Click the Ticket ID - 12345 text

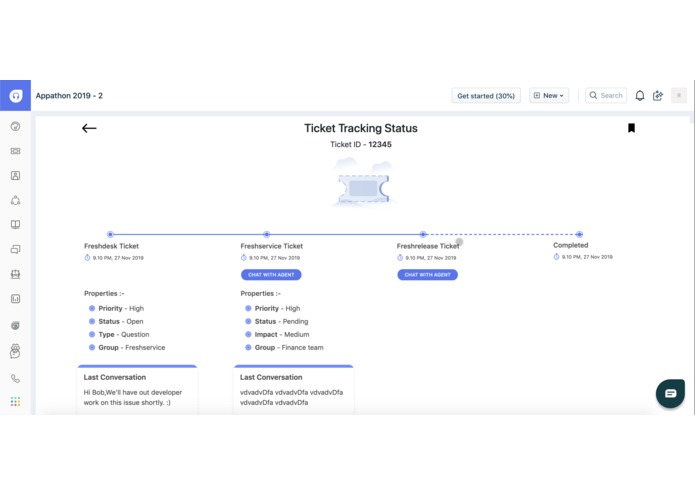361,144
